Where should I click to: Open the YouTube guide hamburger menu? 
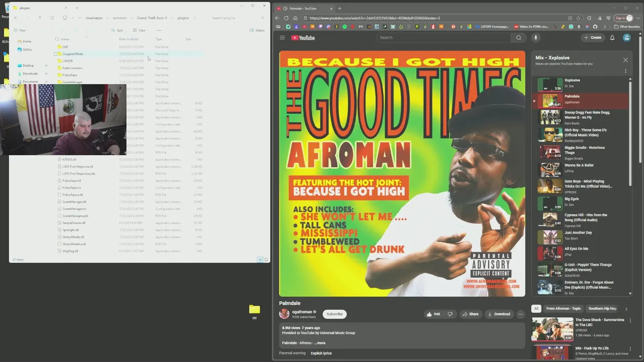(x=282, y=38)
